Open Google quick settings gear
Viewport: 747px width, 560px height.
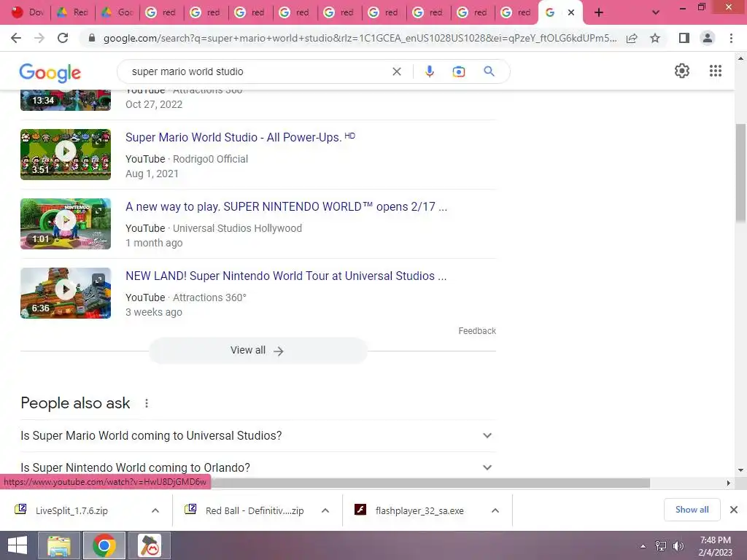point(682,71)
